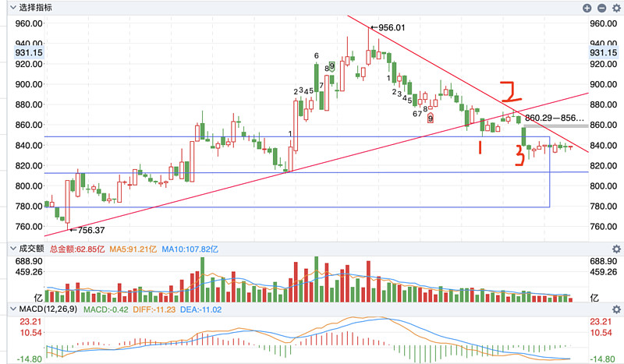Click the 956.01 high price arrow label
Image resolution: width=624 pixels, height=364 pixels.
pyautogui.click(x=388, y=28)
